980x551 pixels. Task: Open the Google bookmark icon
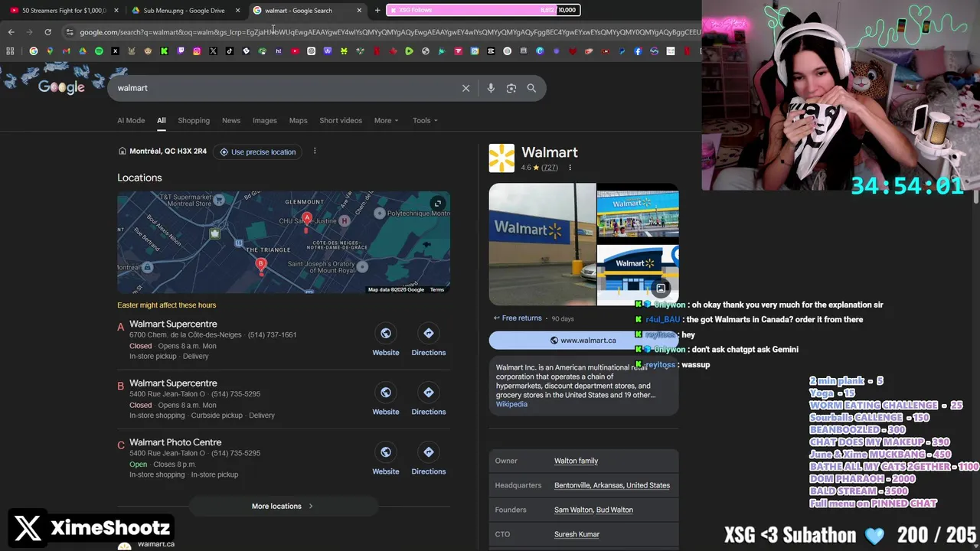pos(33,51)
